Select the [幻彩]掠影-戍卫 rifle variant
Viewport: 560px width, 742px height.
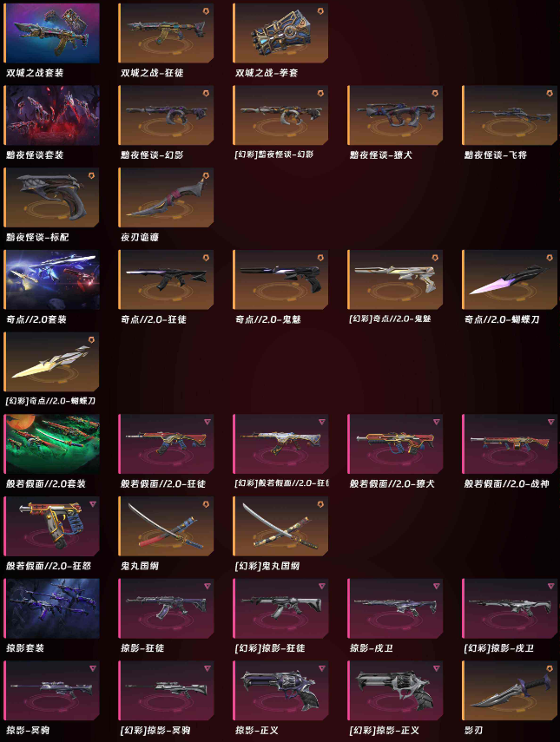[x=510, y=608]
